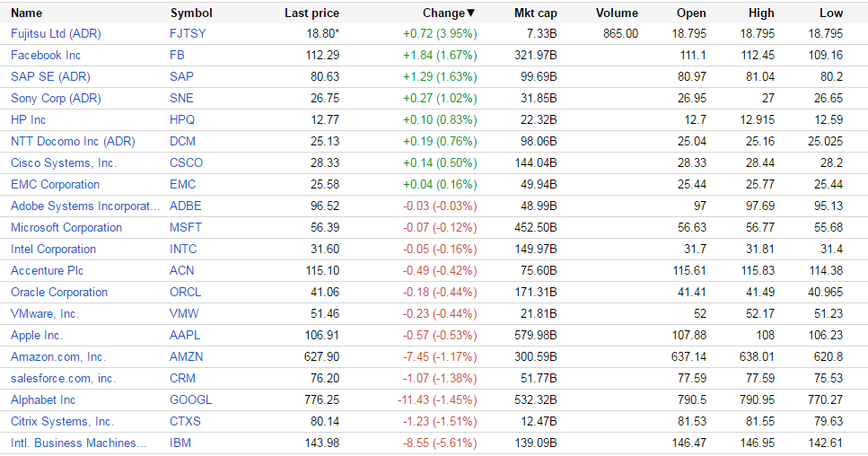
Task: Click the Oracle Corporation link
Action: click(59, 292)
